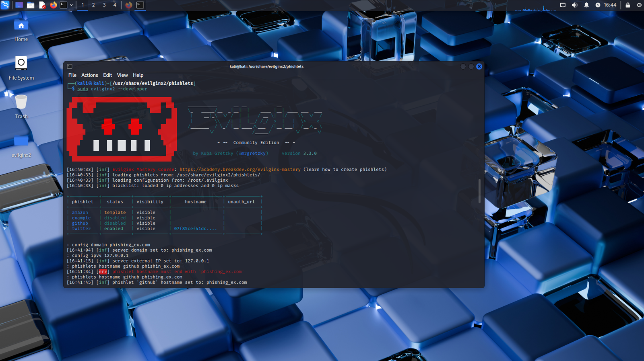
Task: Switch to workspace 2
Action: tap(93, 5)
